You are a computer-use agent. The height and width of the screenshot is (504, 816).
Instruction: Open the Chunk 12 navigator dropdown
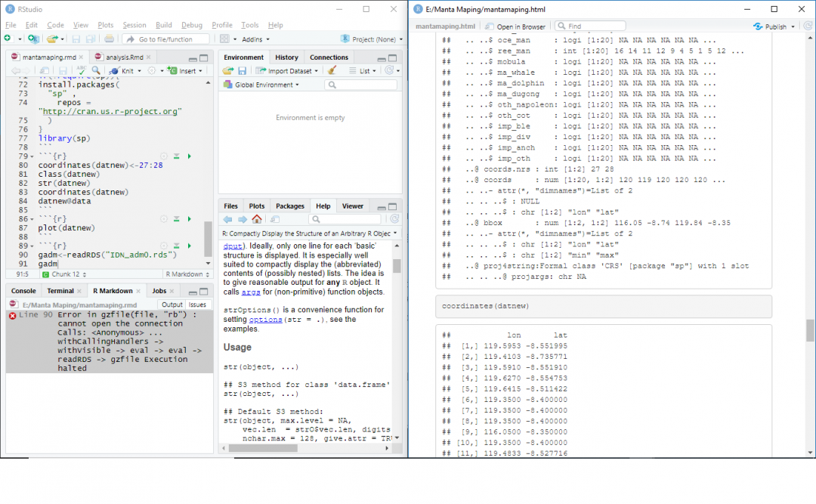(64, 274)
